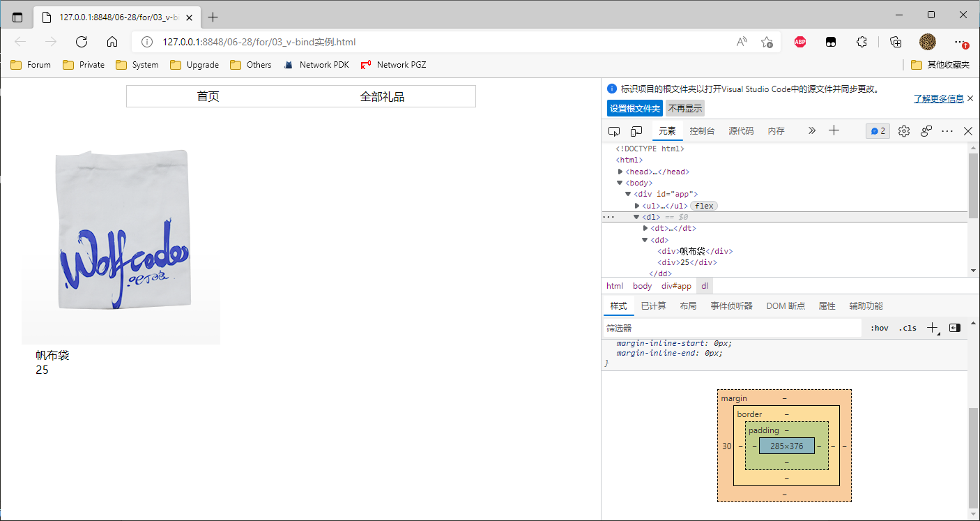This screenshot has height=521, width=980.
Task: Click dl in the breadcrumb bar
Action: [705, 286]
